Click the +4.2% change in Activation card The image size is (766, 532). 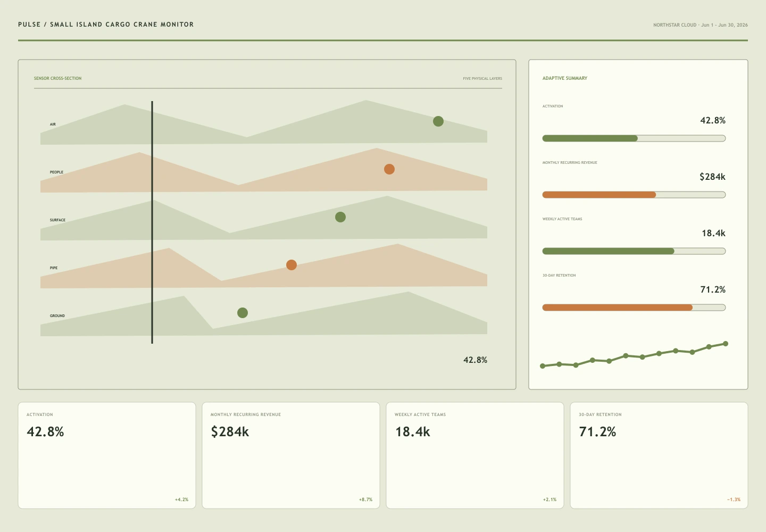(x=182, y=500)
